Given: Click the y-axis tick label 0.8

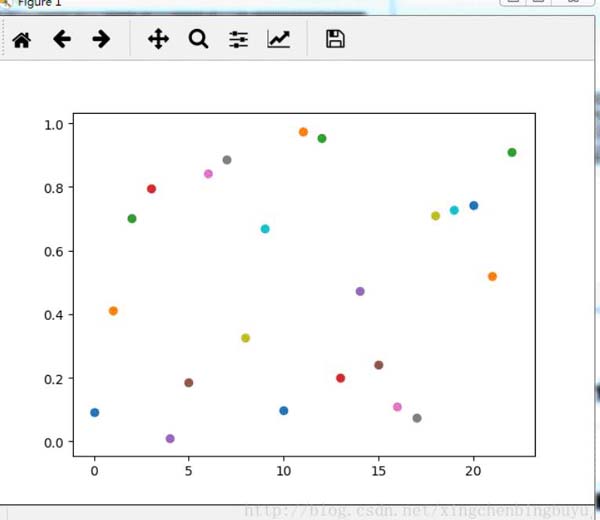Looking at the screenshot, I should pos(54,188).
